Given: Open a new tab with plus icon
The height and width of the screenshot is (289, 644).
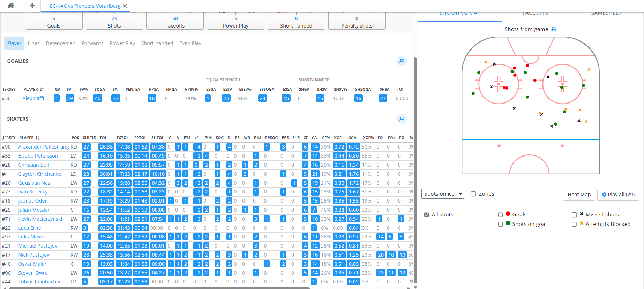Looking at the screenshot, I should tap(32, 6).
